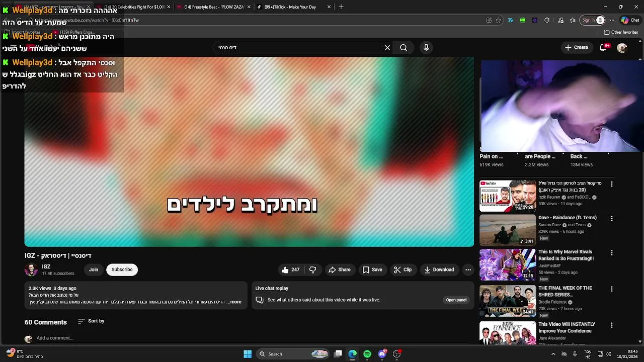Create a Clip of the video
This screenshot has width=644, height=362.
click(x=403, y=269)
